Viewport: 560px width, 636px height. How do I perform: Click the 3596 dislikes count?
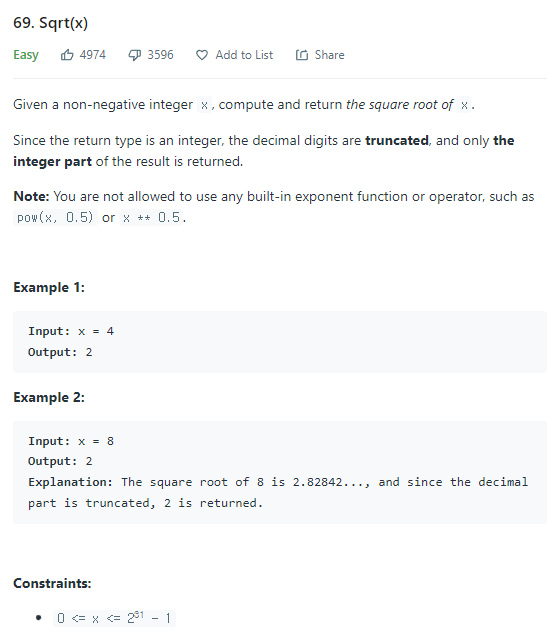(x=161, y=55)
